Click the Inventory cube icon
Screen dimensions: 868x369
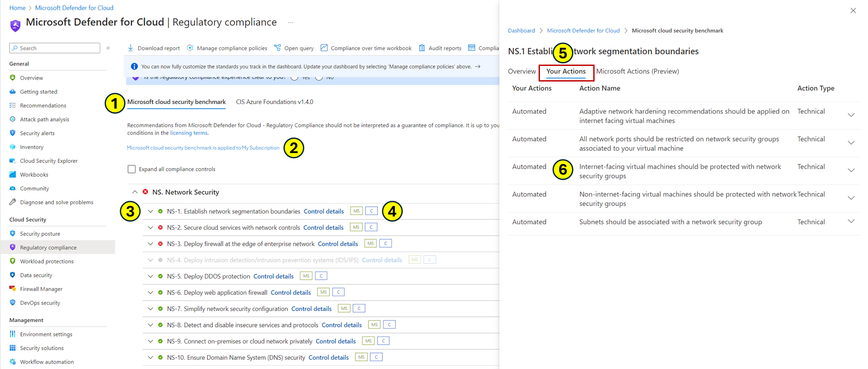pos(13,147)
